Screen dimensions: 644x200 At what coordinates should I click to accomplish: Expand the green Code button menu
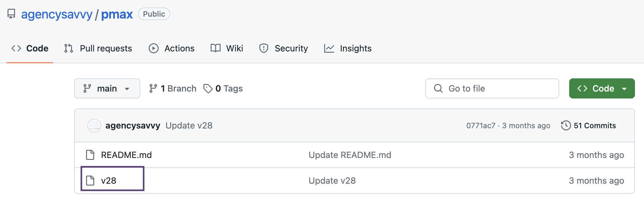click(x=624, y=89)
